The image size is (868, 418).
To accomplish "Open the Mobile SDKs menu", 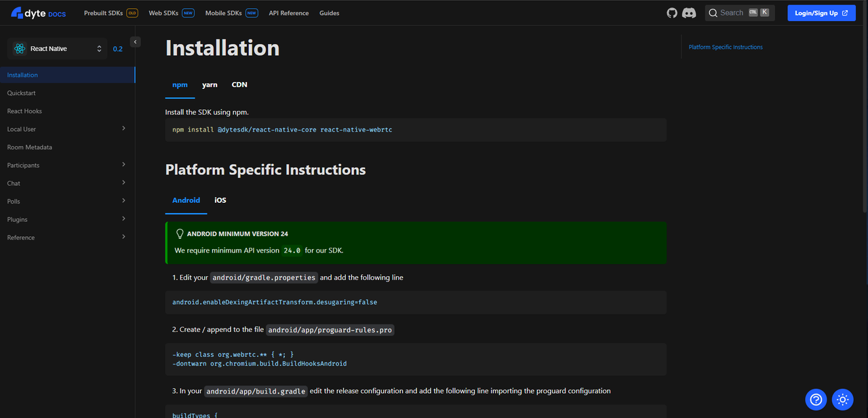I will [x=231, y=13].
